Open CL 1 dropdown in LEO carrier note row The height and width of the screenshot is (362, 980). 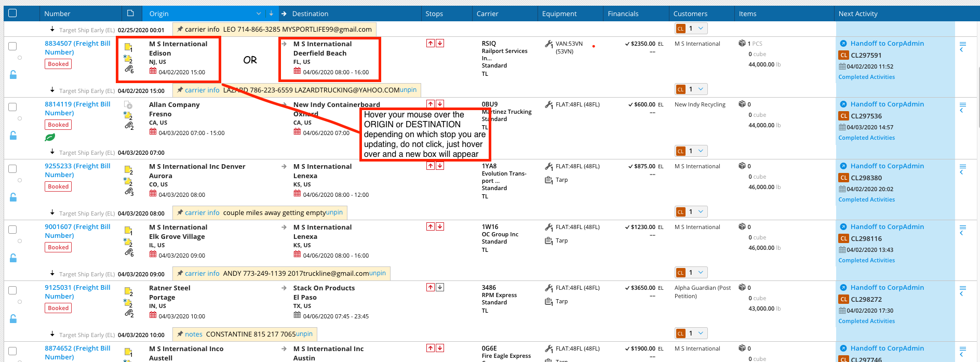click(691, 29)
